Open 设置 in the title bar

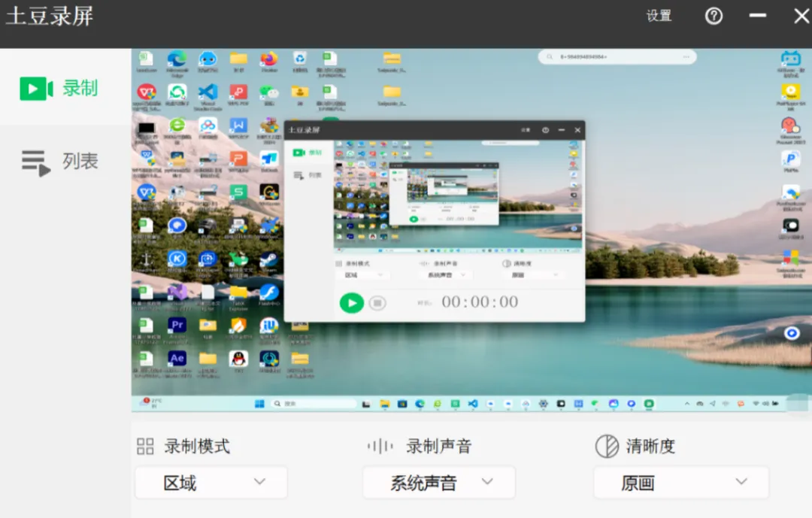click(x=659, y=16)
